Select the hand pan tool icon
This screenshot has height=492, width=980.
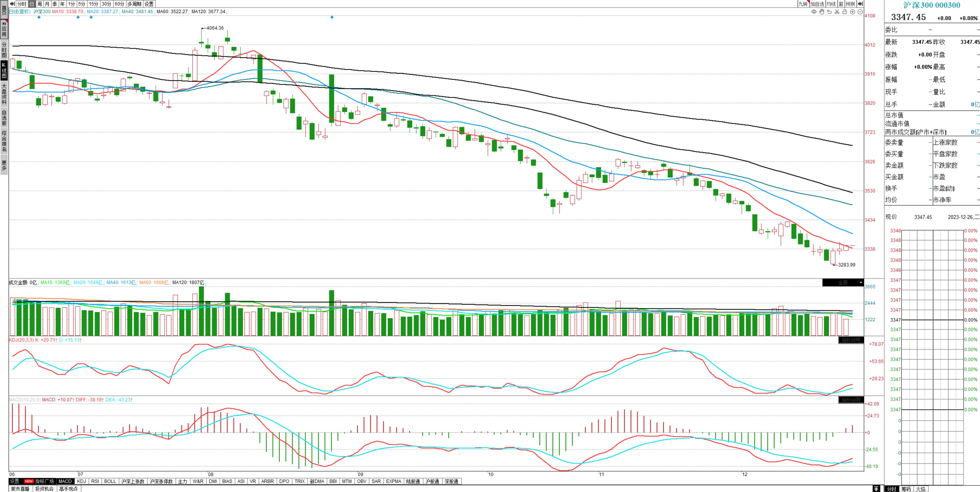click(822, 12)
